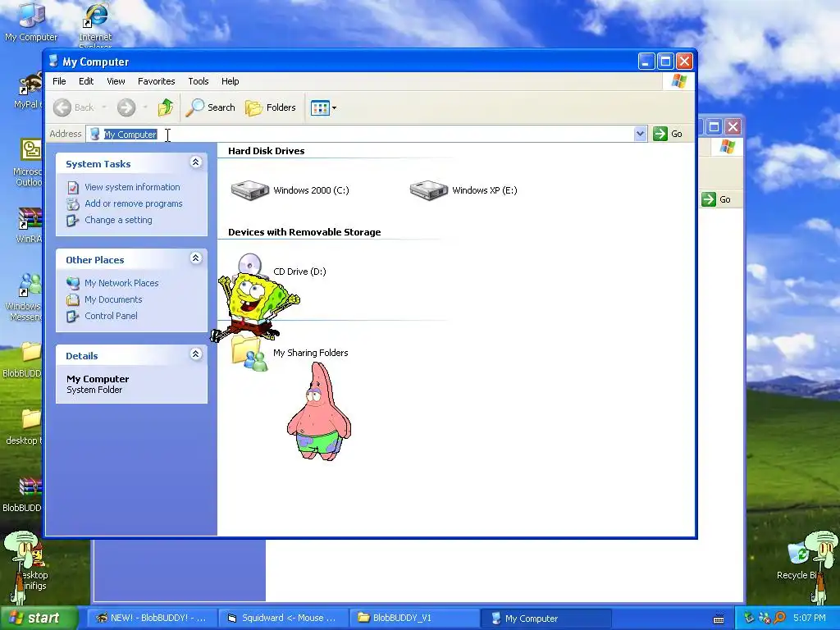Click the view system information icon
This screenshot has width=840, height=630.
click(x=73, y=188)
